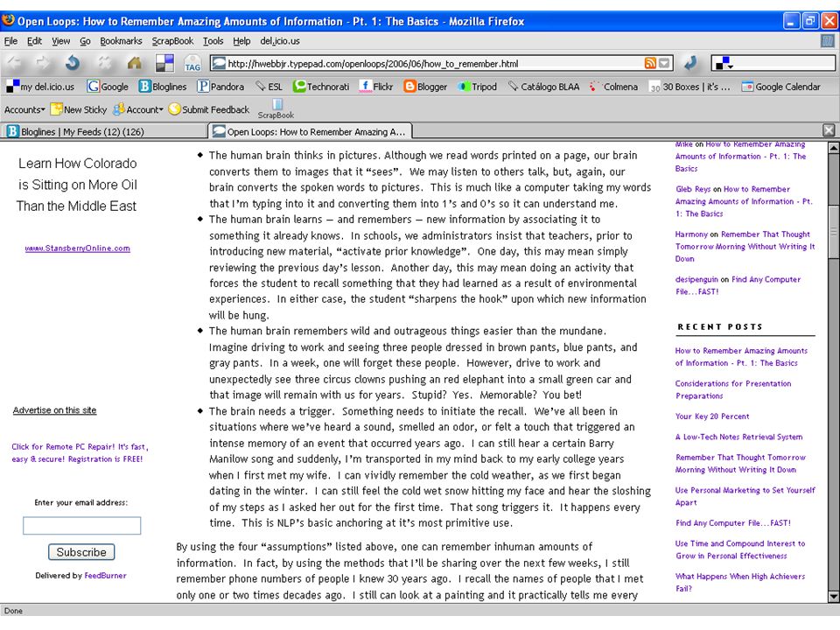Open the Go menu

(85, 41)
